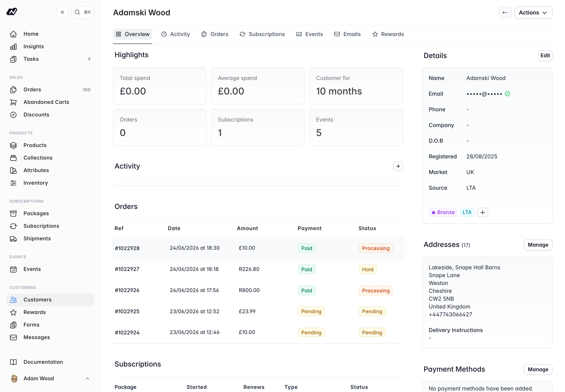Expand the Adam Wood account menu chevron
The height and width of the screenshot is (392, 565).
click(x=88, y=379)
